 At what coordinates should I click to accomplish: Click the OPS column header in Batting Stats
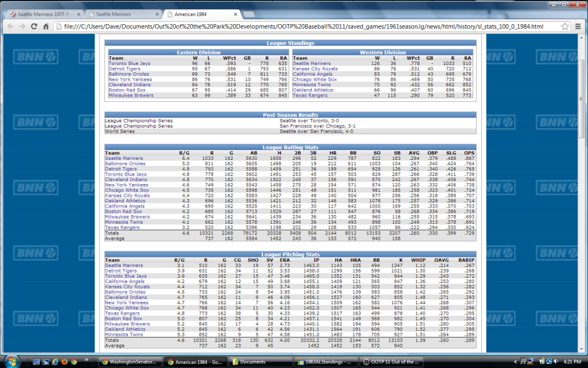click(x=469, y=153)
